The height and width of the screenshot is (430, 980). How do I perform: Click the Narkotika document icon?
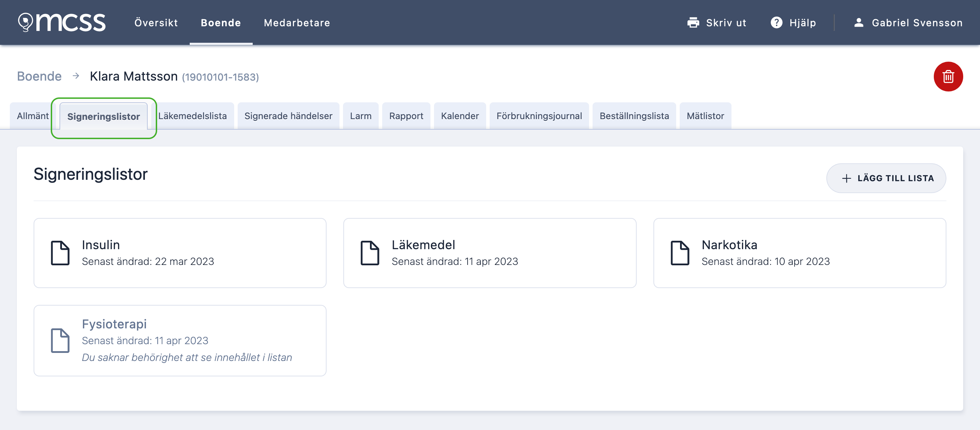pyautogui.click(x=681, y=253)
